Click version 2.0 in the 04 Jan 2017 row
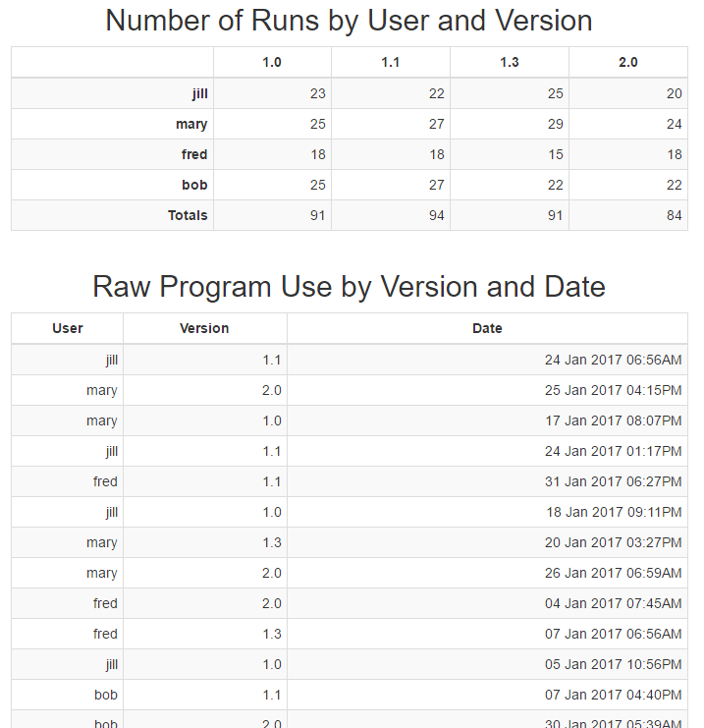The height and width of the screenshot is (728, 704). pyautogui.click(x=272, y=603)
